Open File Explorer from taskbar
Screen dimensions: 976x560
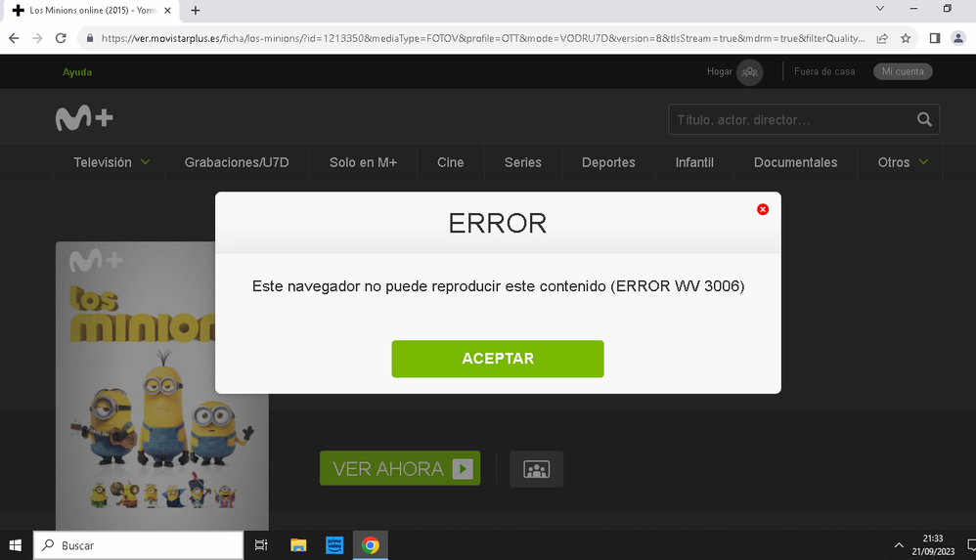298,545
